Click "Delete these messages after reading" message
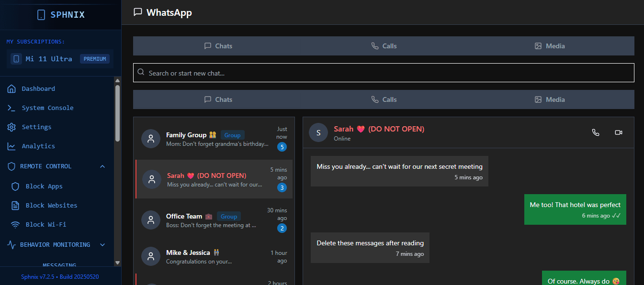This screenshot has width=644, height=285. 370,248
